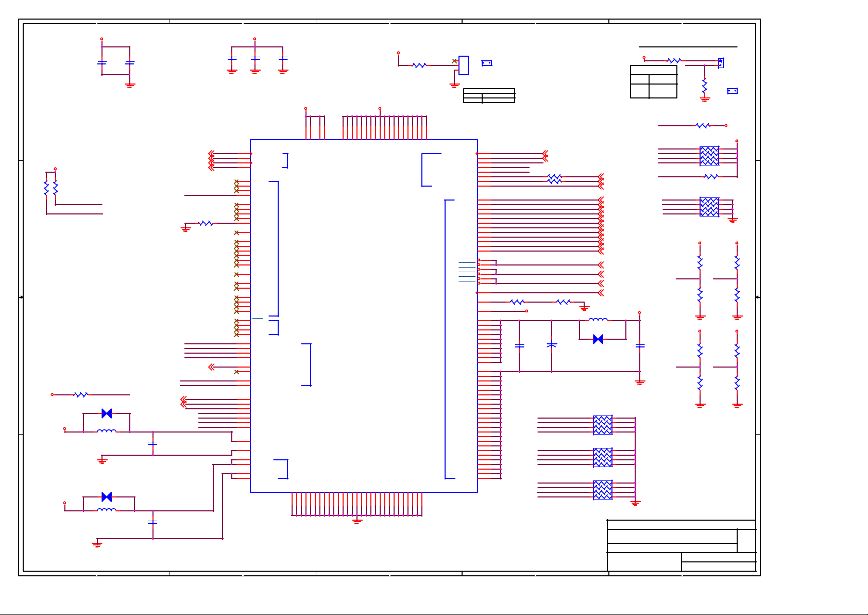Select the lone horizontal resistor at lower left
Image resolution: width=868 pixels, height=615 pixels.
point(81,395)
